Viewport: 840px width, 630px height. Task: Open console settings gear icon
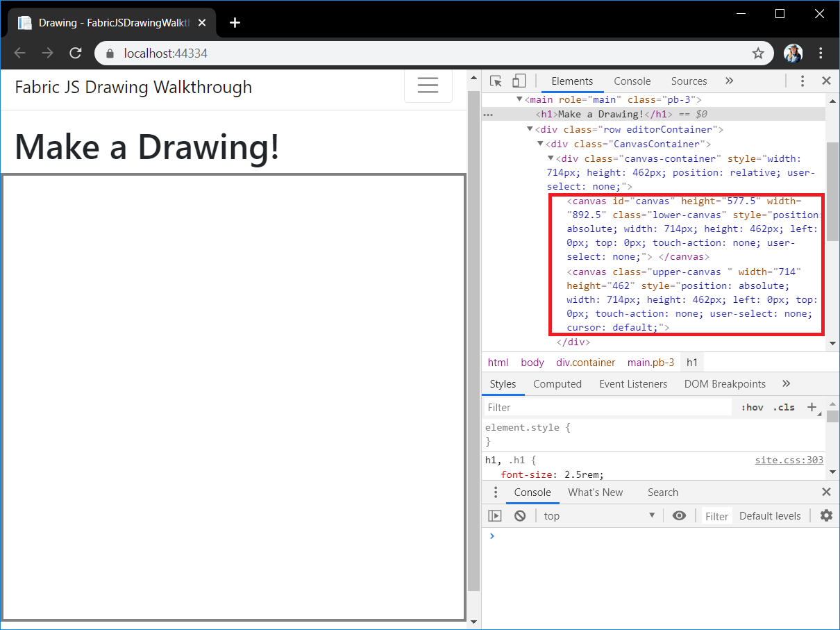[826, 515]
